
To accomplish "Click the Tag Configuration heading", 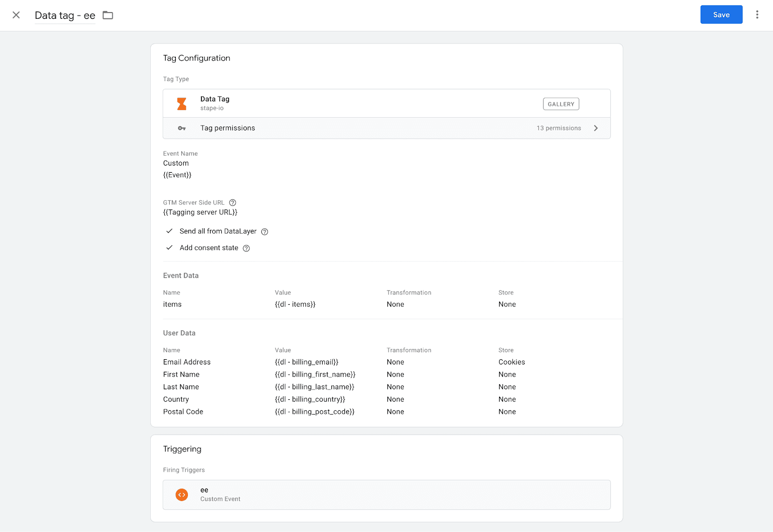I will click(x=197, y=58).
